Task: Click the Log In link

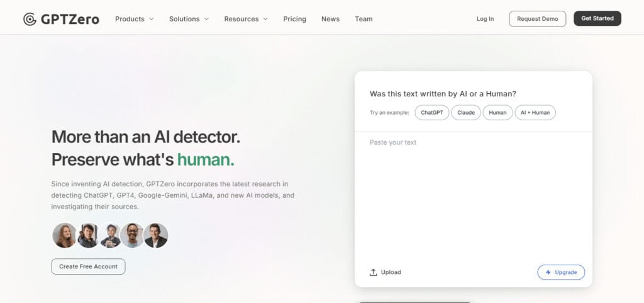Action: click(485, 19)
